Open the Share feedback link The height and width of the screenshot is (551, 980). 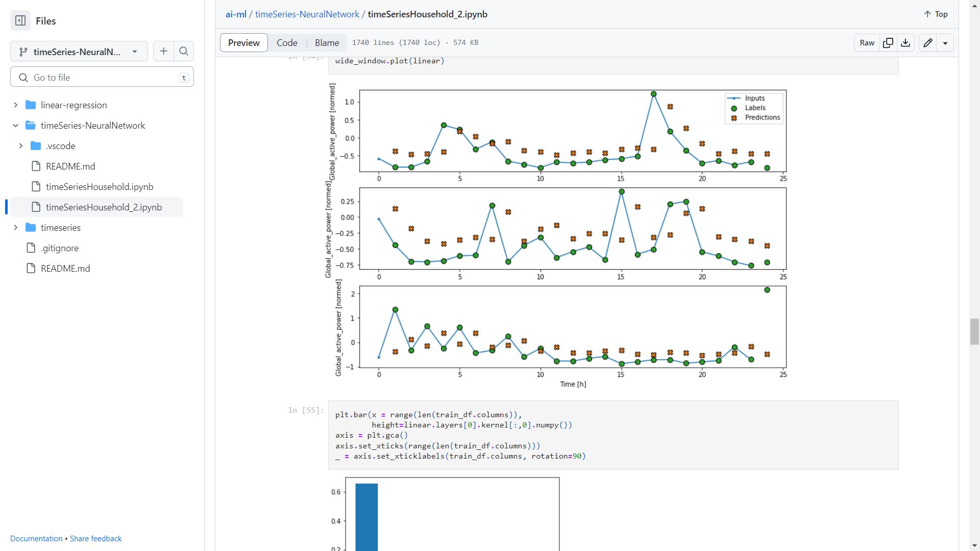pos(95,539)
